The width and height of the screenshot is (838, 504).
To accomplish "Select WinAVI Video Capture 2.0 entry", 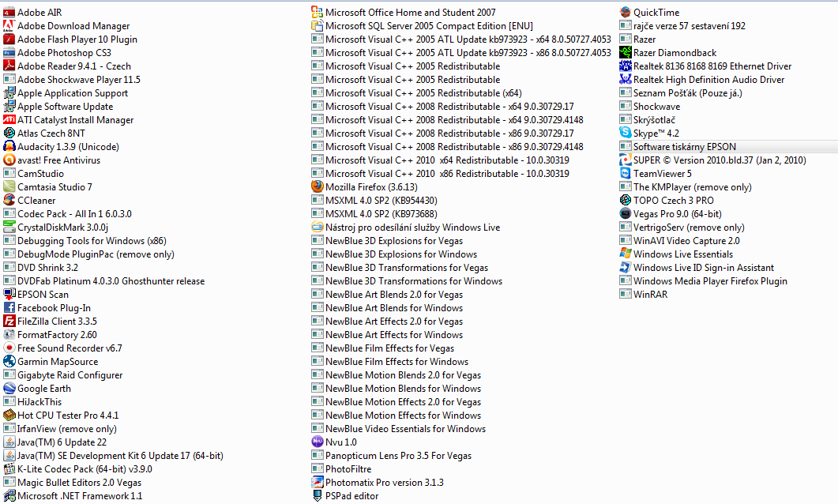I will coord(680,240).
